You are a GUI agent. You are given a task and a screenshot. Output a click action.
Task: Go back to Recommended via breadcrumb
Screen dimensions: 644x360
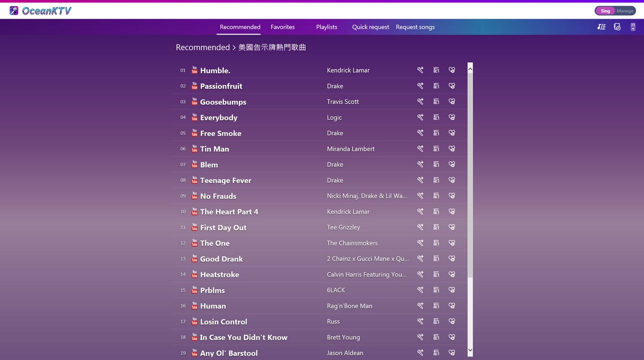click(203, 47)
